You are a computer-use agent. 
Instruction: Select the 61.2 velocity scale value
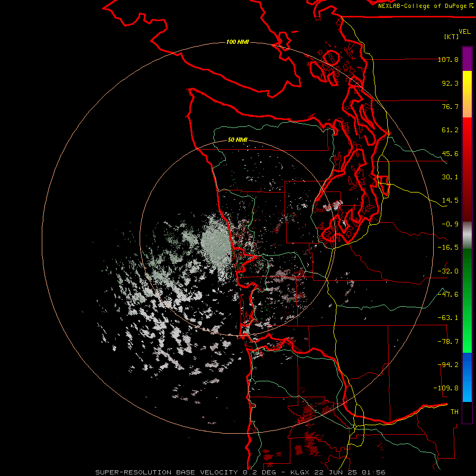click(x=450, y=130)
